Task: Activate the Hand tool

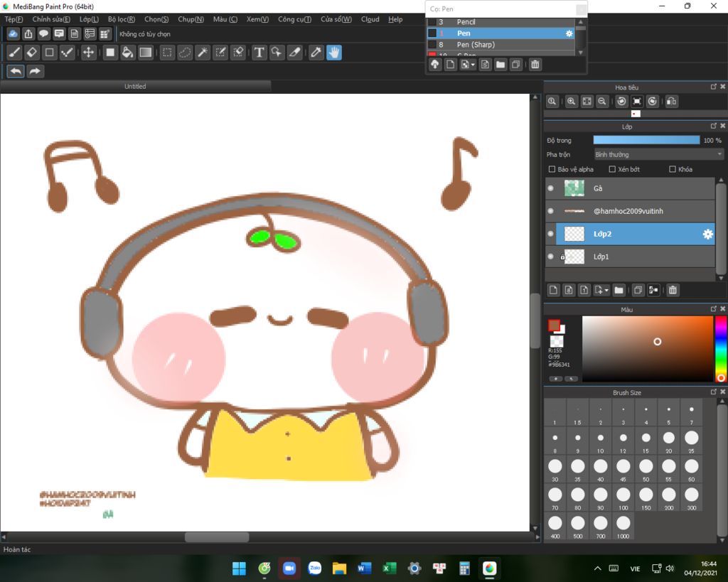Action: (334, 53)
